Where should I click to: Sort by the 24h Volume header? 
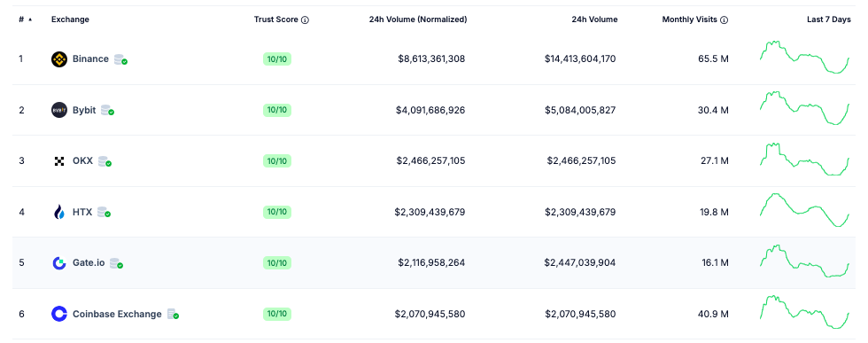[x=594, y=19]
